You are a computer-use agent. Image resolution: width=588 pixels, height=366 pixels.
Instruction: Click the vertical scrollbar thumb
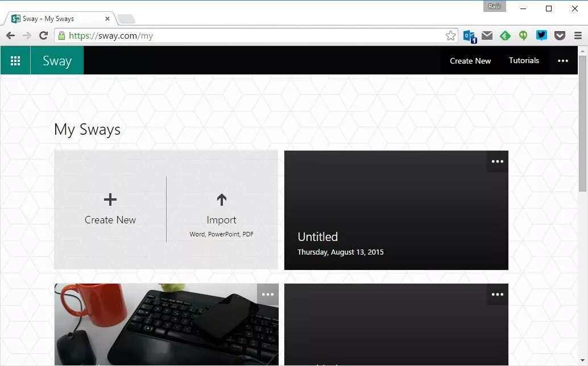click(x=582, y=124)
